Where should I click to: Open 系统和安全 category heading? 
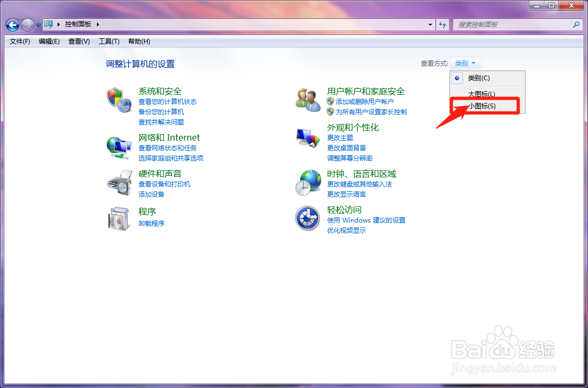(x=160, y=91)
